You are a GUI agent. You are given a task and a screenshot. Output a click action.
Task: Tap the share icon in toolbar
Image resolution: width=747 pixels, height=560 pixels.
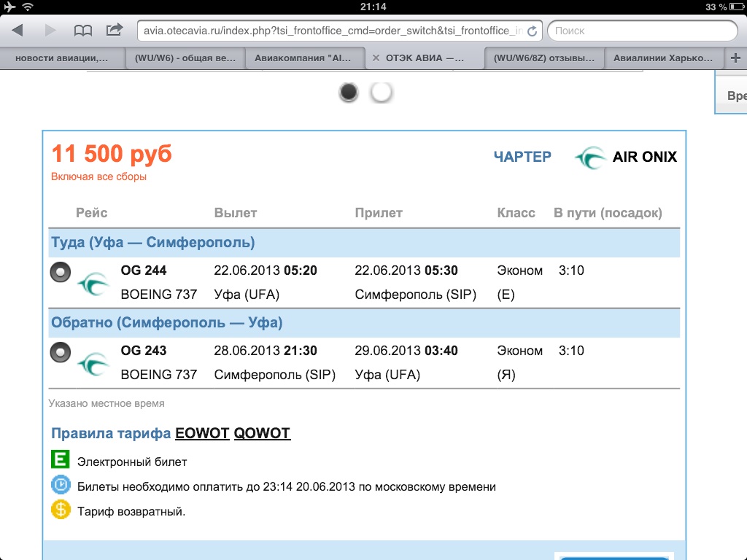tap(115, 31)
